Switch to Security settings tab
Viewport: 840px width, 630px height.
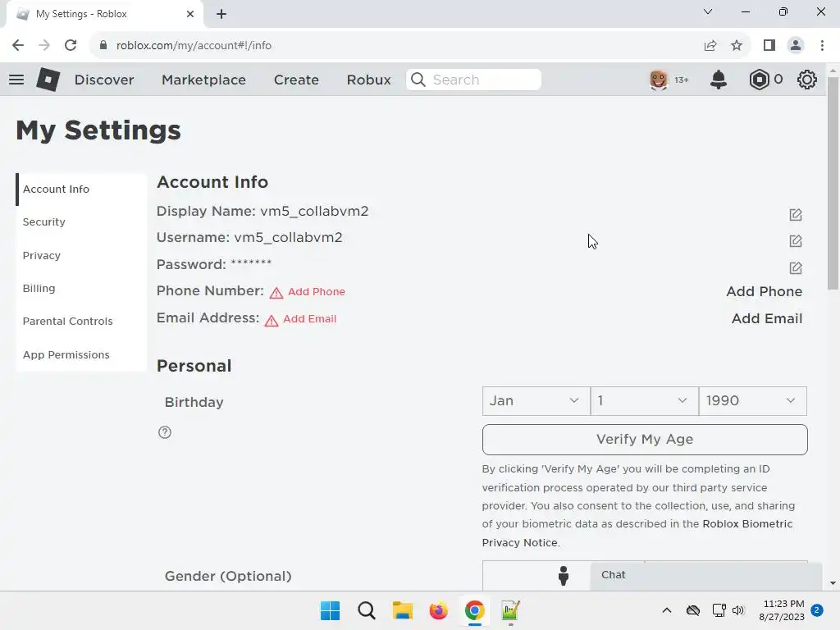[81, 221]
